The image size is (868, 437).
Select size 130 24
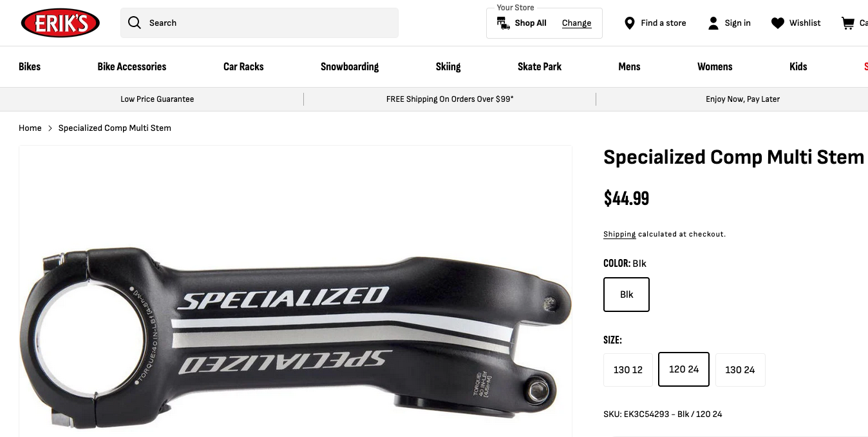click(740, 370)
